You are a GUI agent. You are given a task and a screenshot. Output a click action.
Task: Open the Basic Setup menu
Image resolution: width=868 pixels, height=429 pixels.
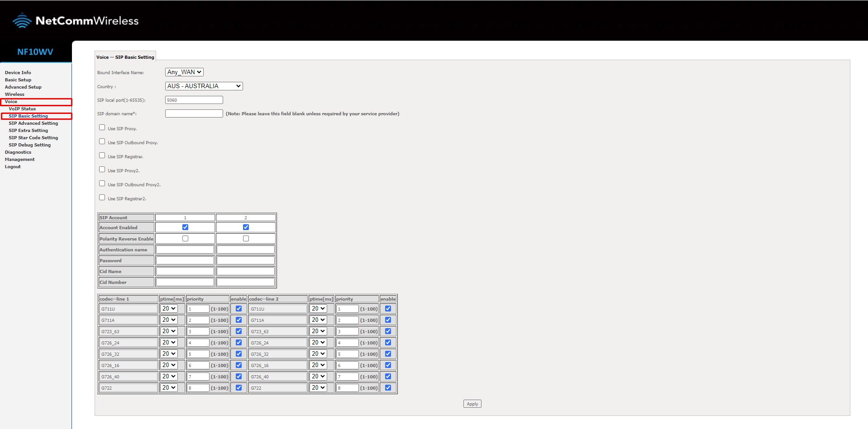tap(18, 80)
